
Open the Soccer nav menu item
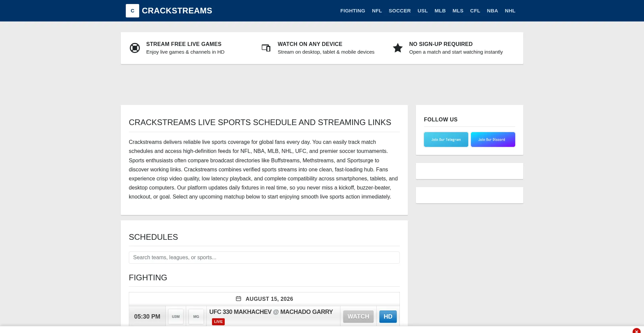[399, 11]
